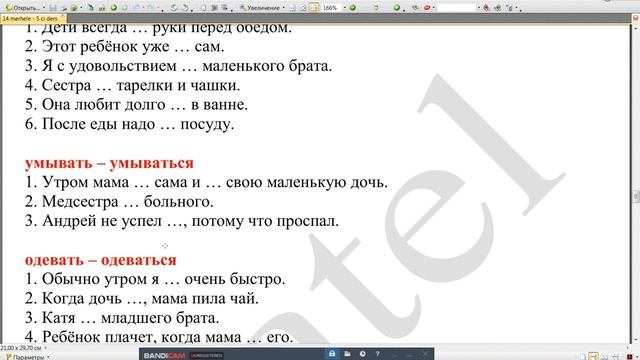Click the 166% zoom level field
Image resolution: width=640 pixels, height=360 pixels.
click(331, 8)
